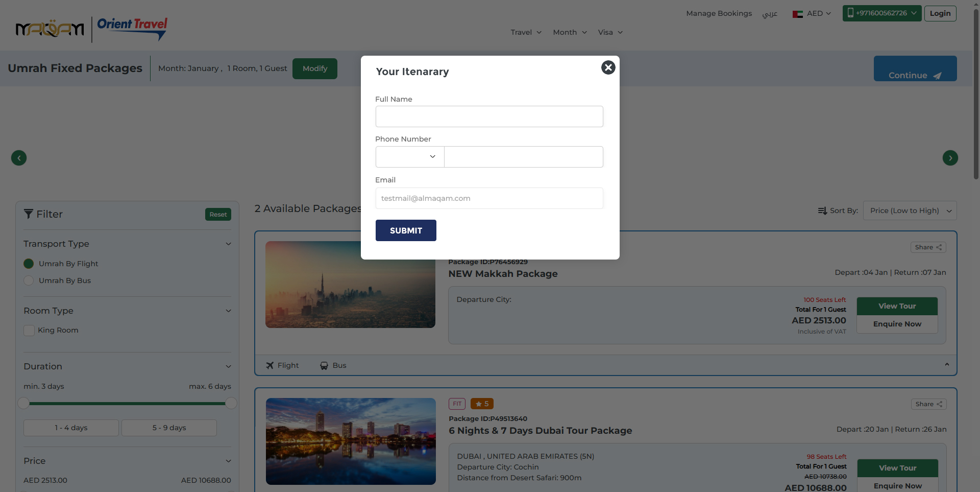Click the Maqam Orient Travel logo
980x492 pixels.
[92, 29]
